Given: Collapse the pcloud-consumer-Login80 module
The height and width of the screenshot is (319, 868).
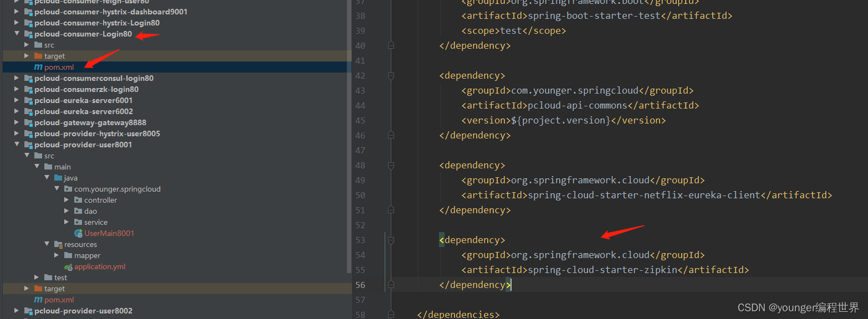Looking at the screenshot, I should 17,34.
